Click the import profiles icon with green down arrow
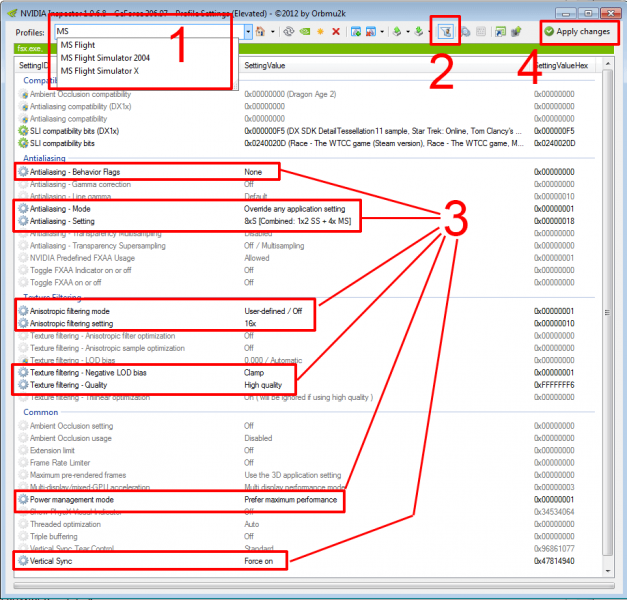This screenshot has height=600, width=627. 419,31
